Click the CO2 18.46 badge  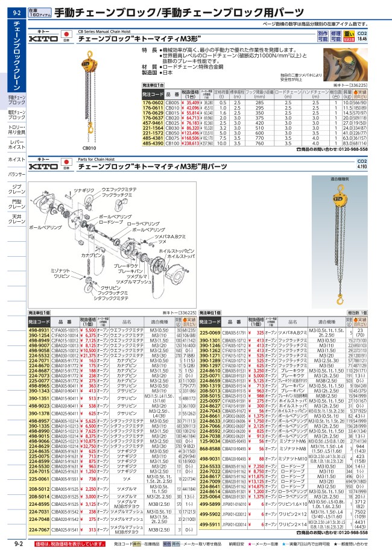pyautogui.click(x=362, y=36)
